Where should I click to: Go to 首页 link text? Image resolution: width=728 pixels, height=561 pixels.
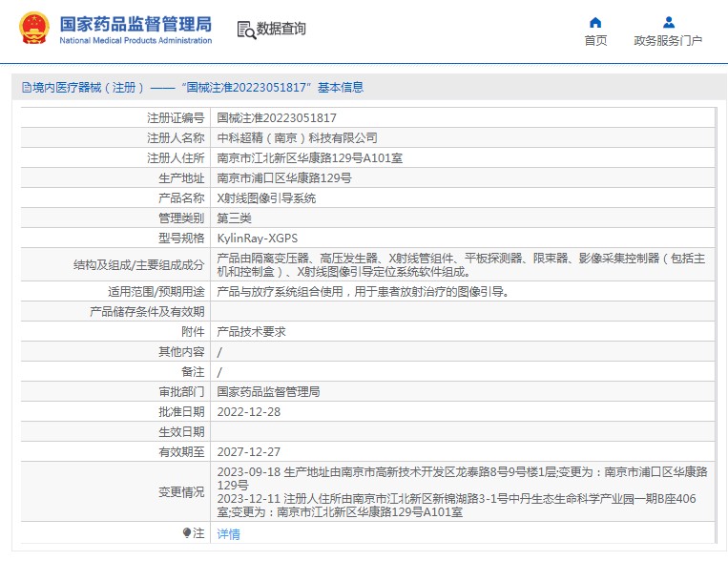(595, 41)
